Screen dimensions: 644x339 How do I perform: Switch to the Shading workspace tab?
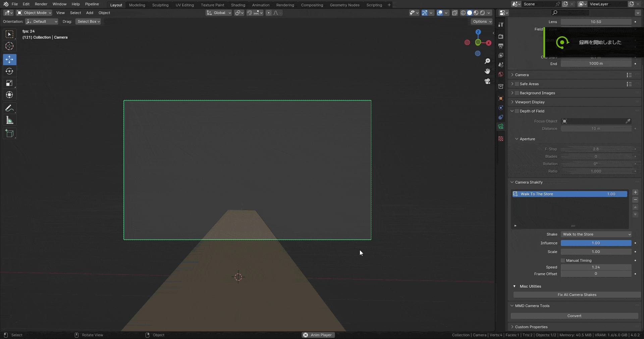[238, 5]
